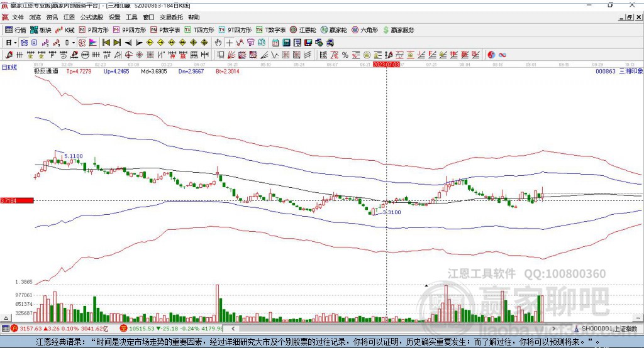Toggle the red 权 adjustment icon
The width and height of the screenshot is (644, 348).
82,43
